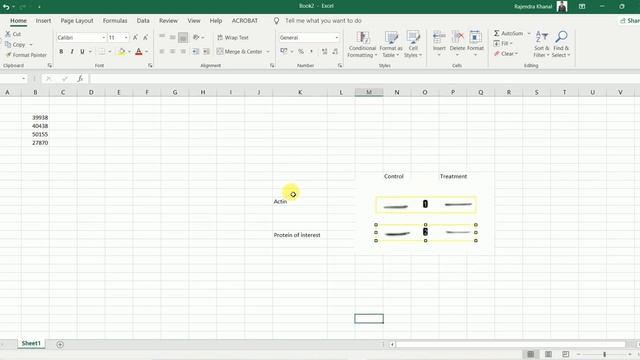The image size is (640, 360).
Task: Align text right
Action: [x=183, y=51]
